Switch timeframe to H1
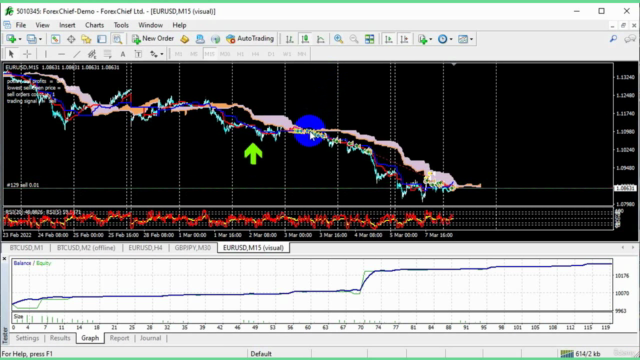This screenshot has height=360, width=640. 240,54
